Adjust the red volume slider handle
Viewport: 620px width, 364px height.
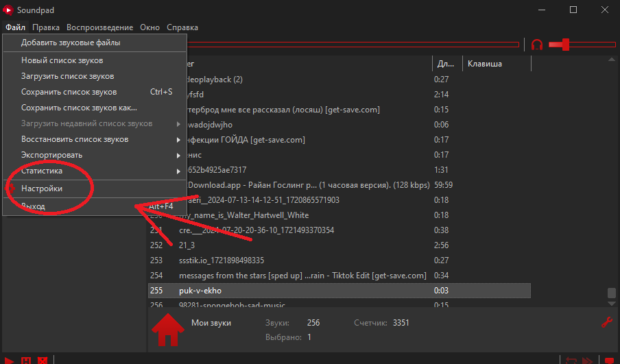[x=565, y=45]
